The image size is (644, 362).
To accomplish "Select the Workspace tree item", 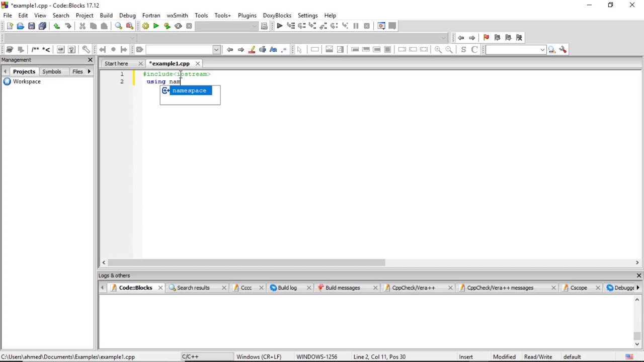I will [27, 81].
